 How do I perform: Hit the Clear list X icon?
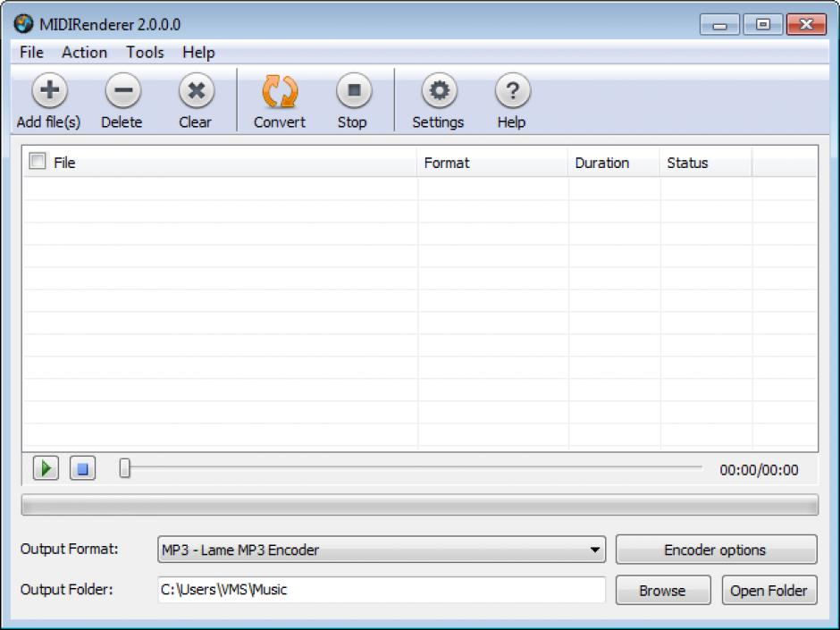tap(195, 91)
